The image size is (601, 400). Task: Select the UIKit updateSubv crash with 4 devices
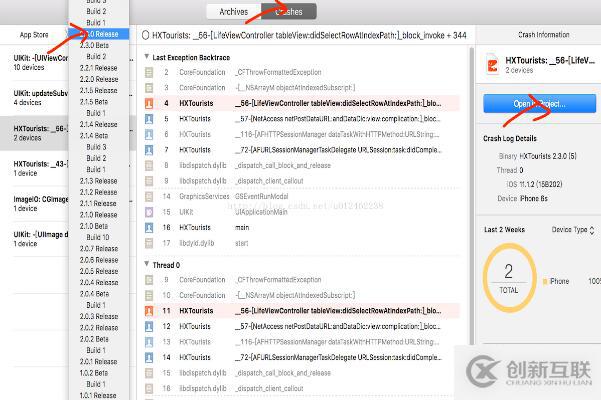pyautogui.click(x=34, y=98)
